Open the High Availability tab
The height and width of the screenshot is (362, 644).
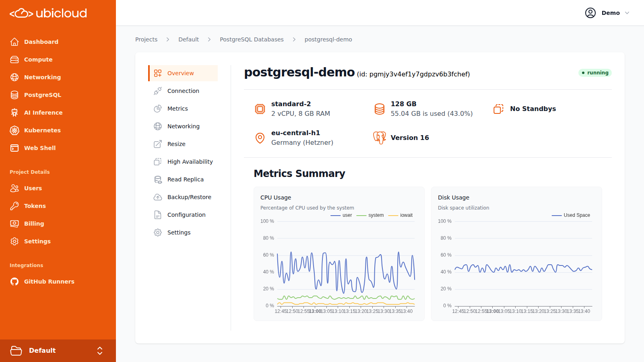(183, 162)
